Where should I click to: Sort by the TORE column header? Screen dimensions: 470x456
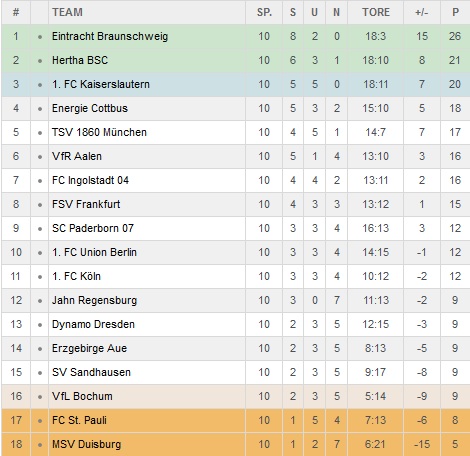[x=376, y=12]
